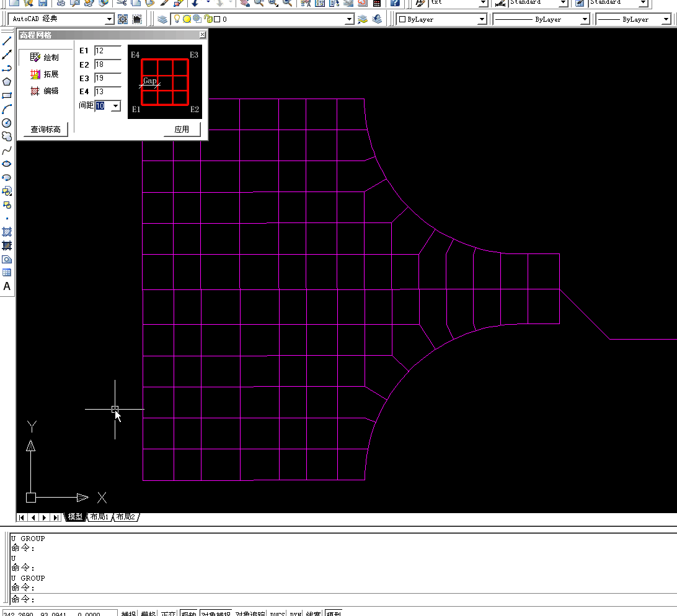Toggle 极轴 polar tracking in status bar
Viewport: 677px width, 616px height.
coord(188,613)
